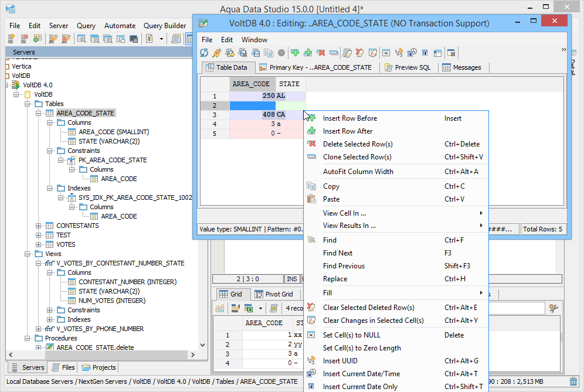584x392 pixels.
Task: Click the Insert UUID 123 toolbar icon
Action: 399,53
